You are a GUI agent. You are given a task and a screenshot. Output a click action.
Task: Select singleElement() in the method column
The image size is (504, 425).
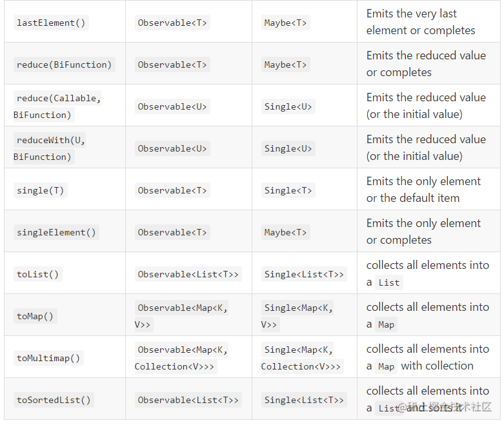point(56,232)
